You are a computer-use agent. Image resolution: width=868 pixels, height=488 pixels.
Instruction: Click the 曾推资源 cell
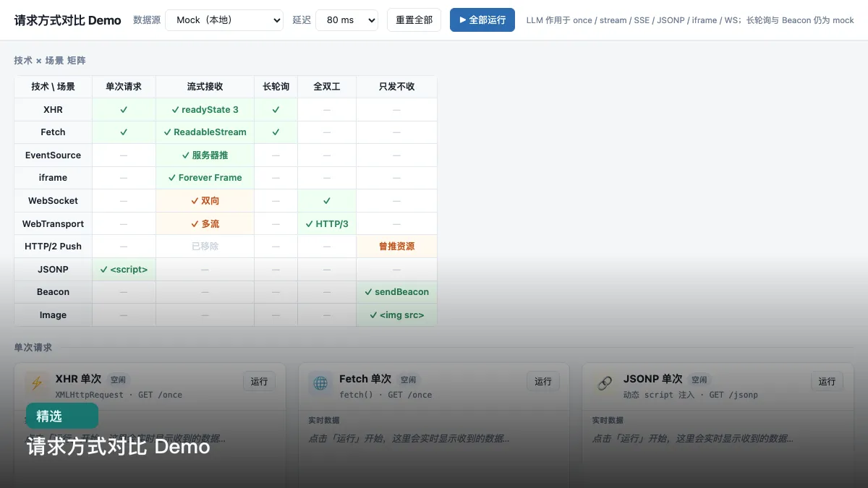pos(396,247)
